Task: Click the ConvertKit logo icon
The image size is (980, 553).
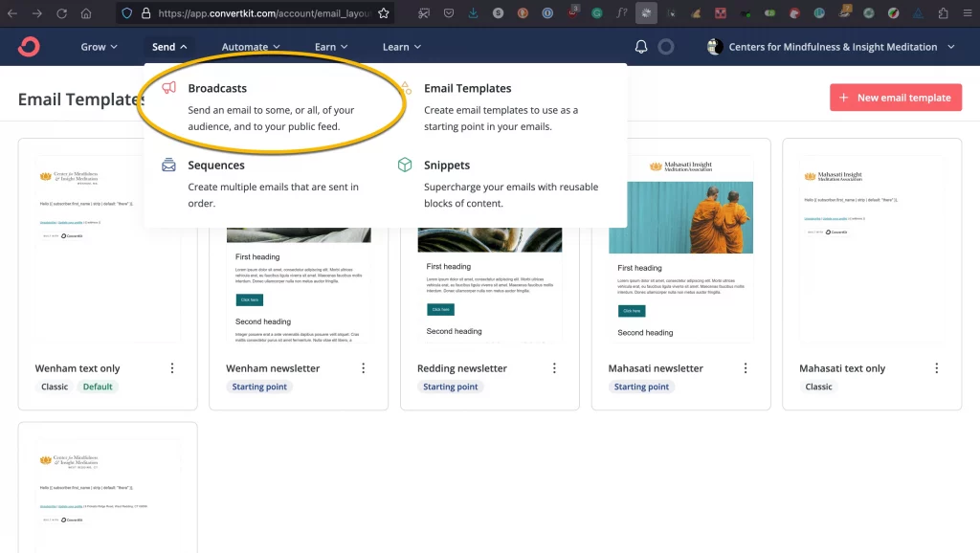Action: tap(29, 47)
